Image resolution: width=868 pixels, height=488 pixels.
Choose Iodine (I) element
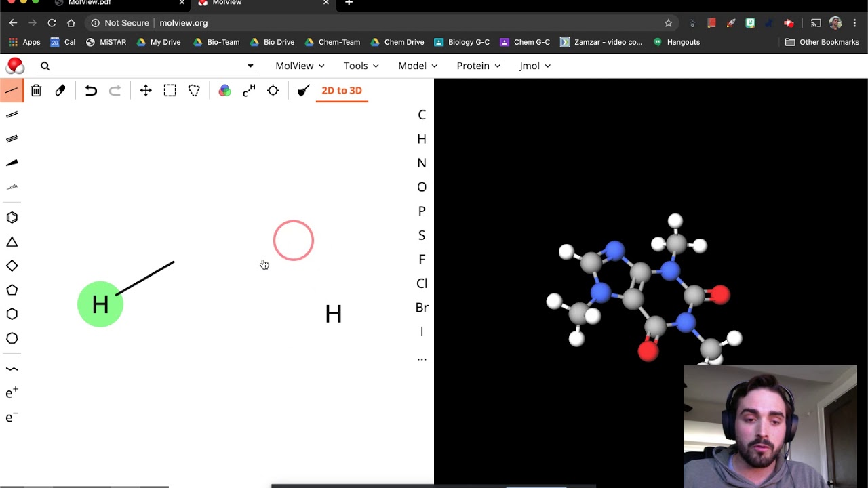pyautogui.click(x=422, y=331)
